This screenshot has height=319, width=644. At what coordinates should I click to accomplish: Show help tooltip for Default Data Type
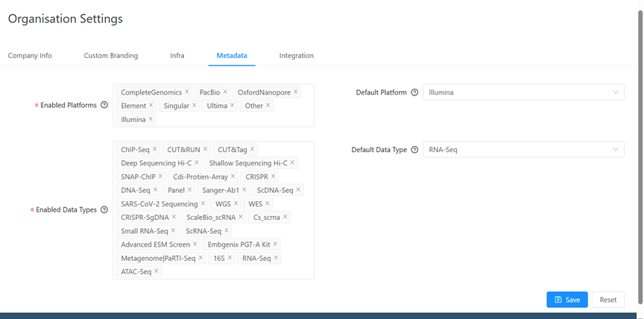click(x=414, y=150)
